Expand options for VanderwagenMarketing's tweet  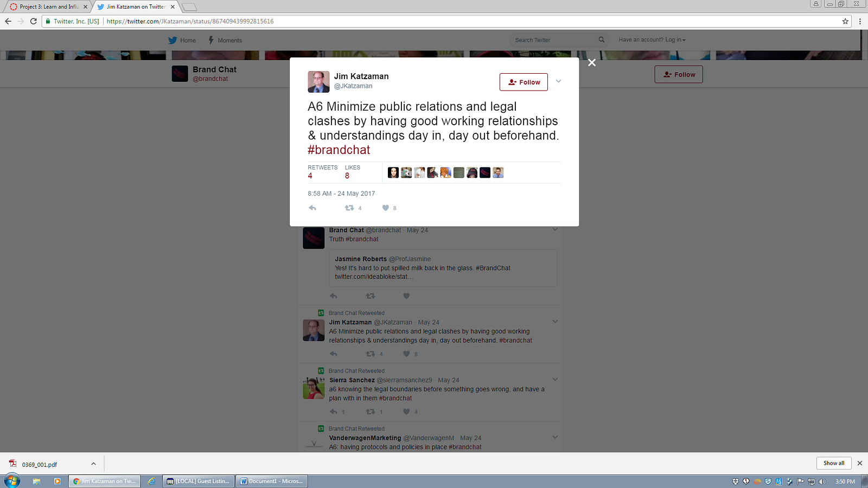coord(555,437)
